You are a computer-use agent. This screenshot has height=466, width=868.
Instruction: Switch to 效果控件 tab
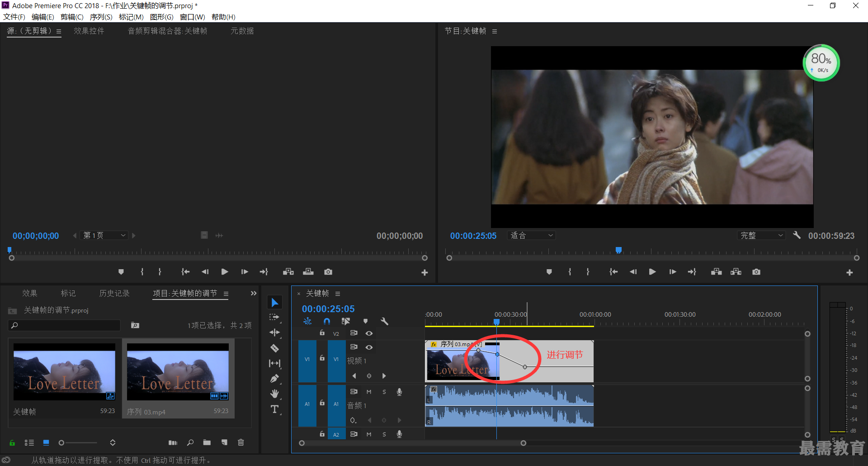(89, 31)
